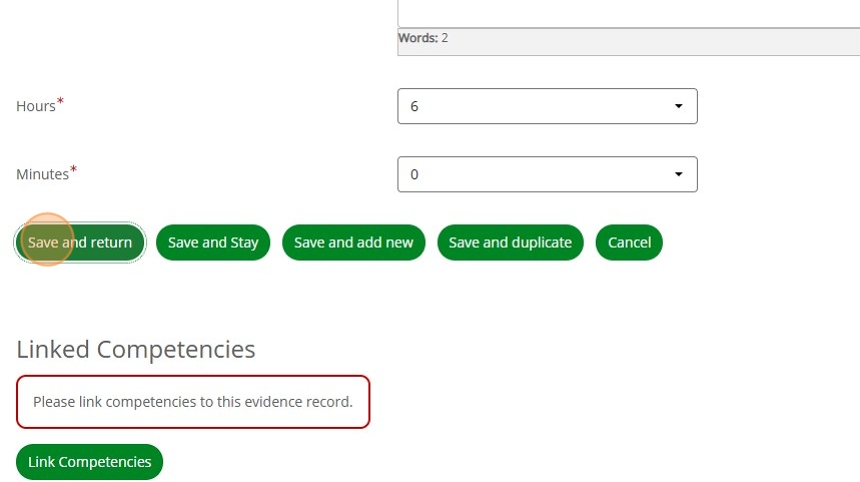Select the value 6 in Hours

(414, 106)
